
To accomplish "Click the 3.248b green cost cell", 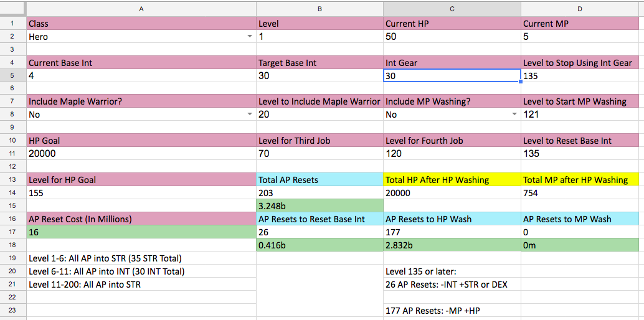I will click(320, 206).
